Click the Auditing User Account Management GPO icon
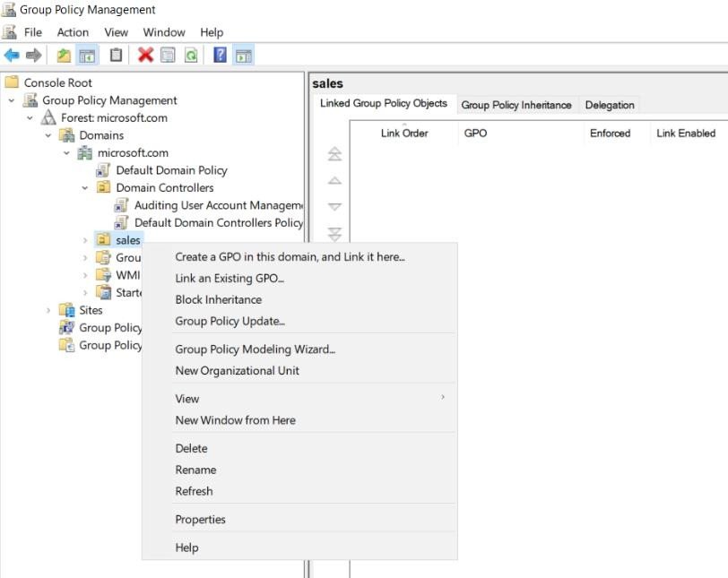The width and height of the screenshot is (728, 578). pyautogui.click(x=121, y=205)
